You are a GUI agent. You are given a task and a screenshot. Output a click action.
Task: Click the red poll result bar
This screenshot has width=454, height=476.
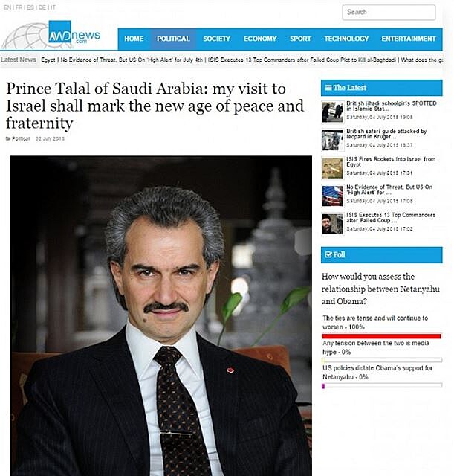tap(381, 336)
